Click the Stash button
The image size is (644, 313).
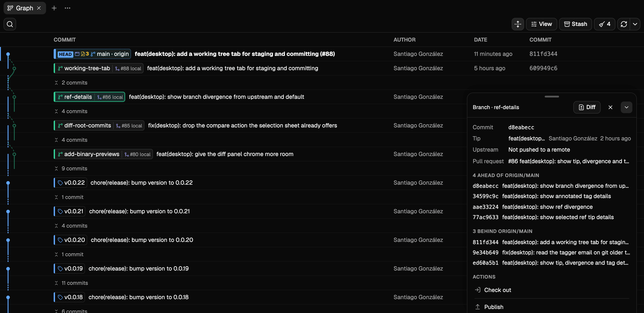coord(576,24)
